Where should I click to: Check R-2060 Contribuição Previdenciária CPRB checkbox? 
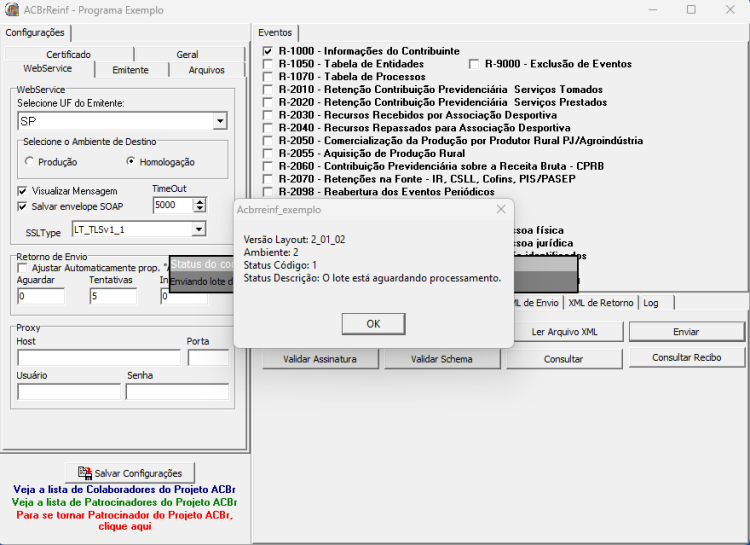coord(268,166)
